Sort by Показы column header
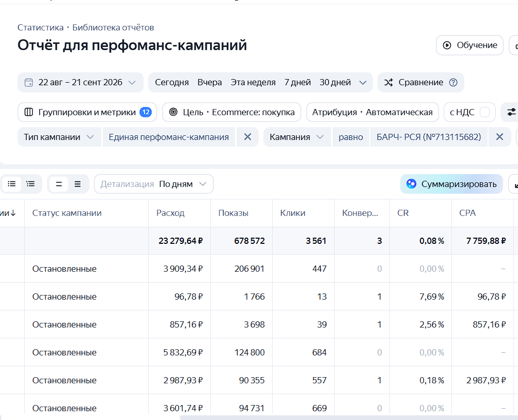The width and height of the screenshot is (518, 420). (x=233, y=213)
